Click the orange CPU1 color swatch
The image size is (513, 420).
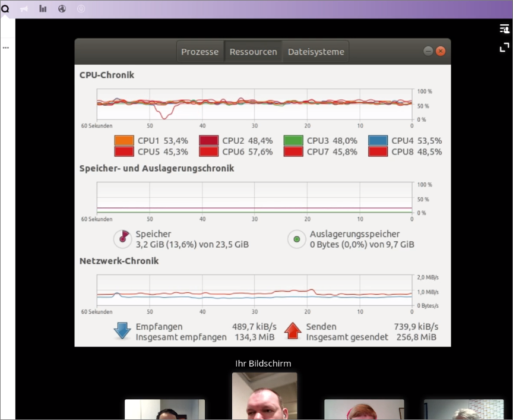[x=124, y=140]
